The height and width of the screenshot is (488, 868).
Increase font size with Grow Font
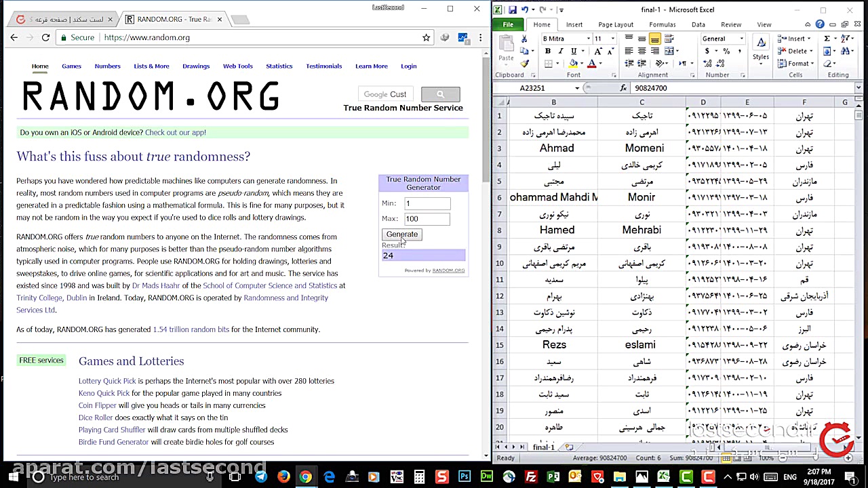pos(597,52)
